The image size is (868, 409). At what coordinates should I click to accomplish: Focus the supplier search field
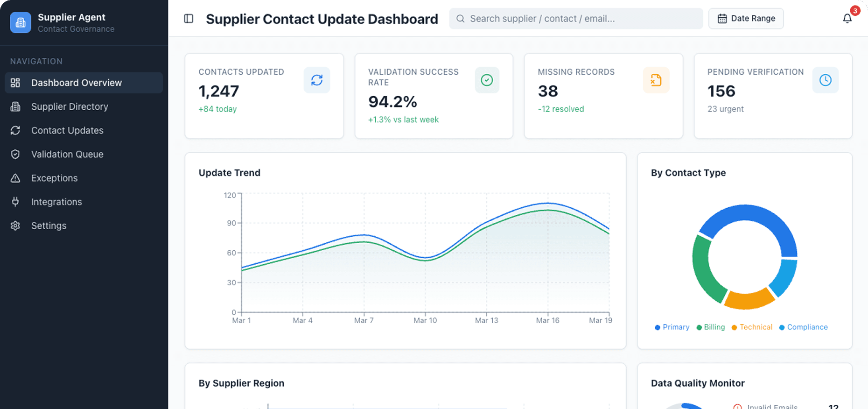[x=576, y=19]
